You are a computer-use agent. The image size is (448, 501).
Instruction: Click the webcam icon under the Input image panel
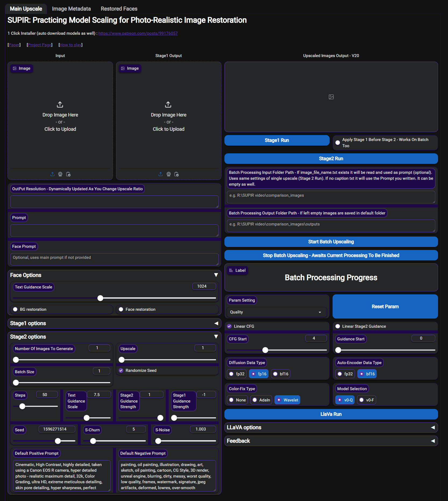coord(60,174)
